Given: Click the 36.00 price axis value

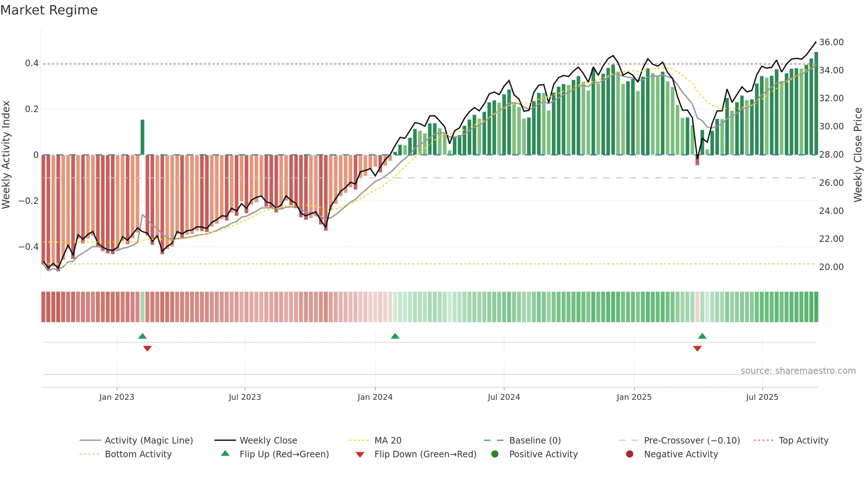Looking at the screenshot, I should 831,42.
